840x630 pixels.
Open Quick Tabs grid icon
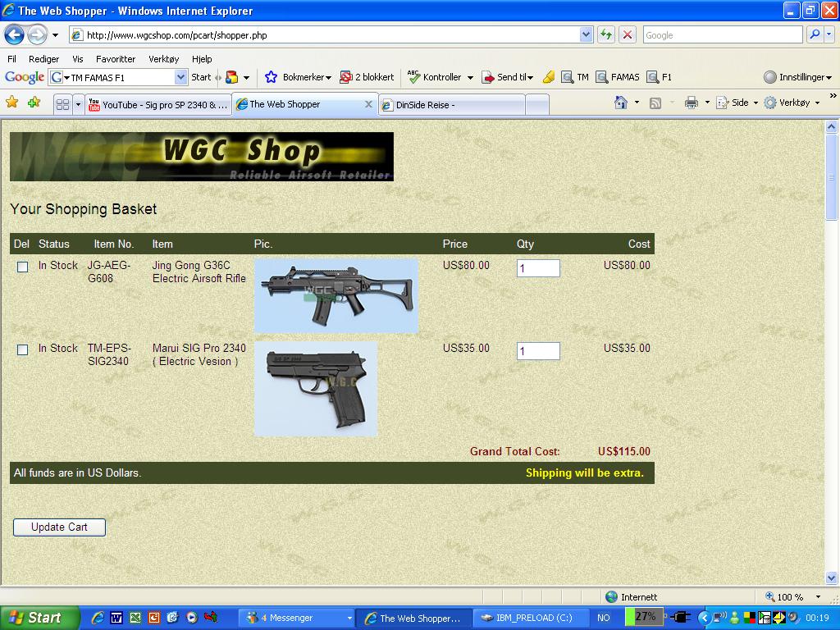[x=62, y=104]
